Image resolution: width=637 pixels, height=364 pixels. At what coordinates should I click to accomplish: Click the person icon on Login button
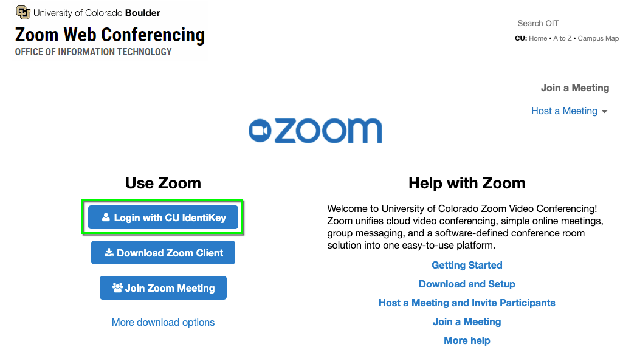point(106,218)
